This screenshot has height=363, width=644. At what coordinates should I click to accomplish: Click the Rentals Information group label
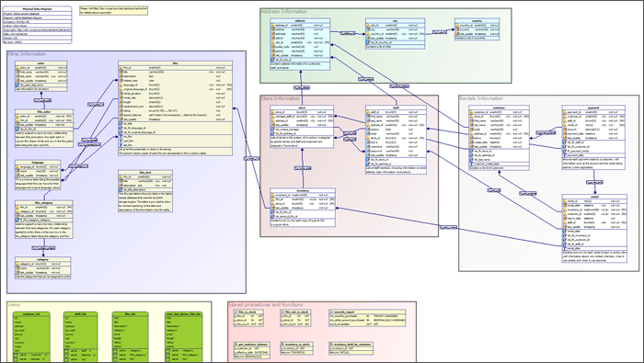[481, 98]
